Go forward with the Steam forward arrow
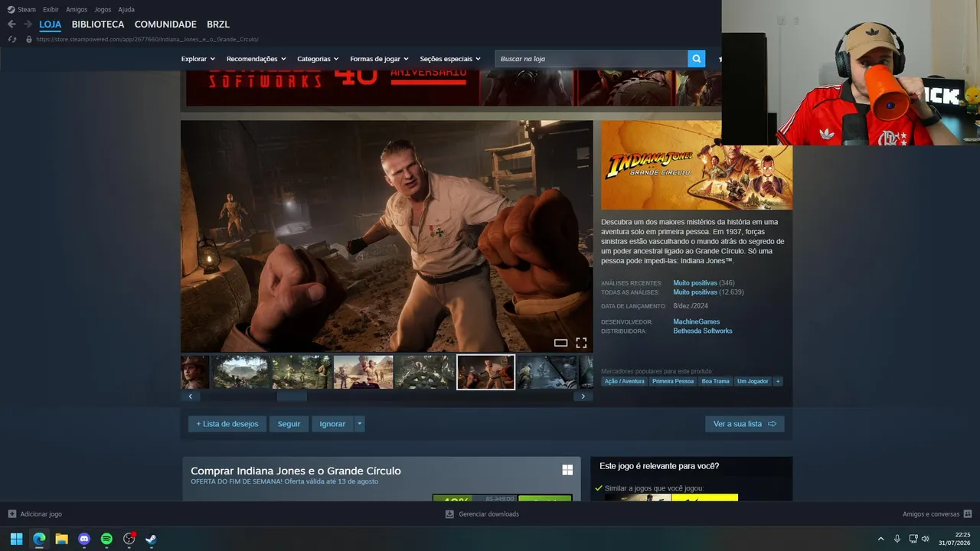The image size is (980, 551). tap(28, 24)
